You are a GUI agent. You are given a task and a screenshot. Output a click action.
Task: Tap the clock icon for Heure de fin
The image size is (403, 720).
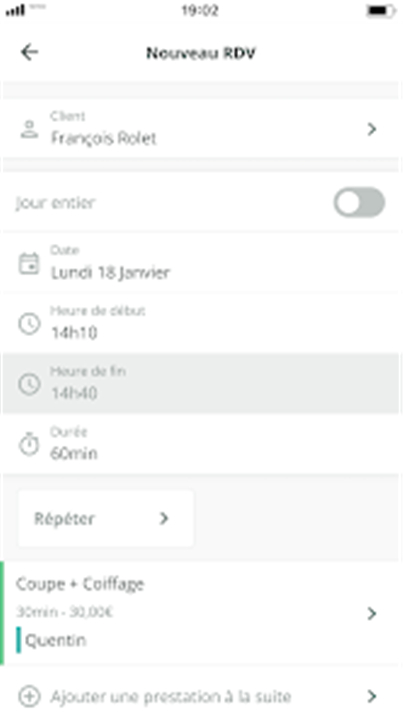pos(29,384)
